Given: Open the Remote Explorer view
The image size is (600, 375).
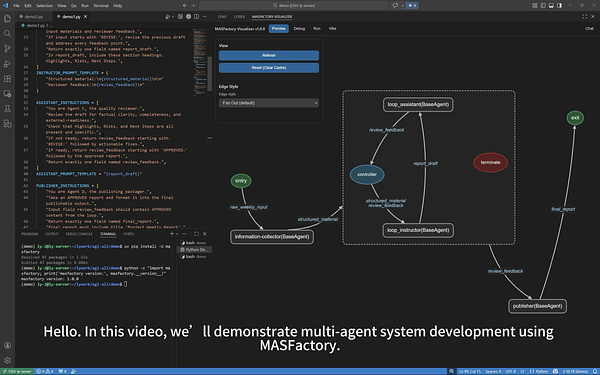Looking at the screenshot, I should click(x=7, y=94).
